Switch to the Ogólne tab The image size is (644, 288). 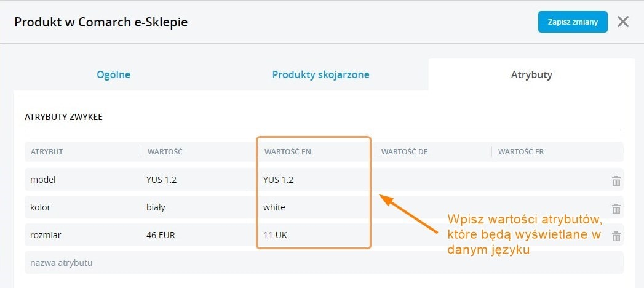(114, 75)
